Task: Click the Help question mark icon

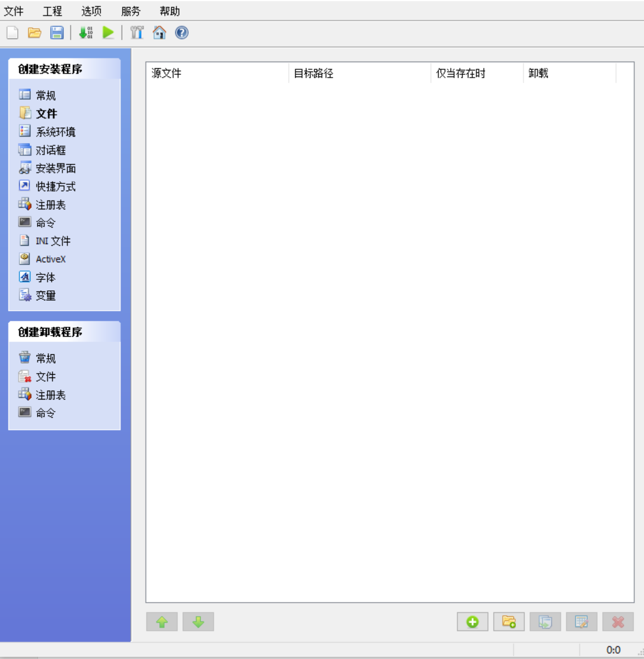Action: click(181, 33)
